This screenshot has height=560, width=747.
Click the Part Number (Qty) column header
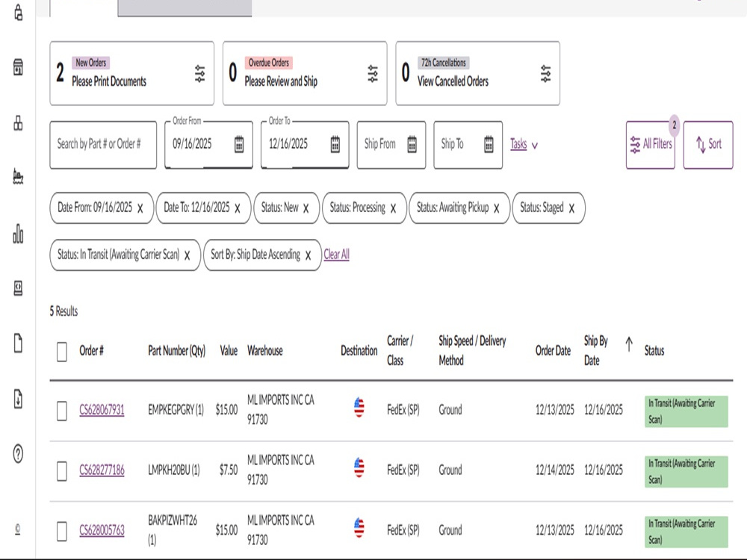pos(177,351)
